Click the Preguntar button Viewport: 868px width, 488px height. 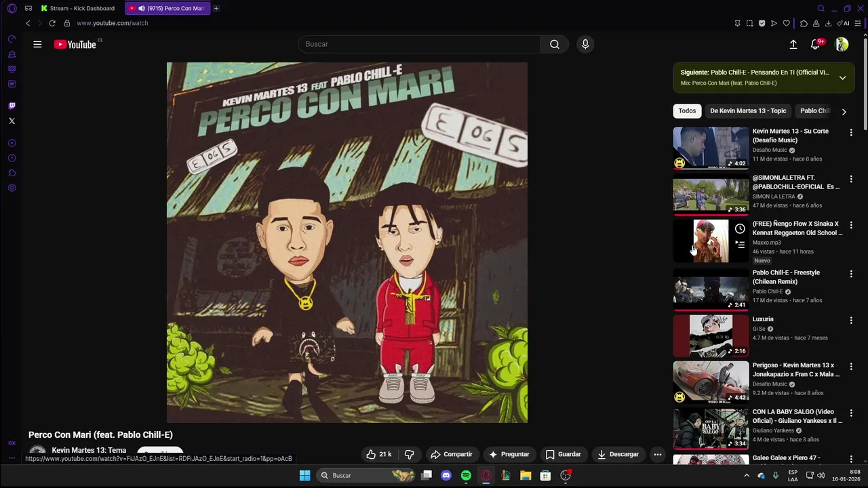(x=509, y=454)
